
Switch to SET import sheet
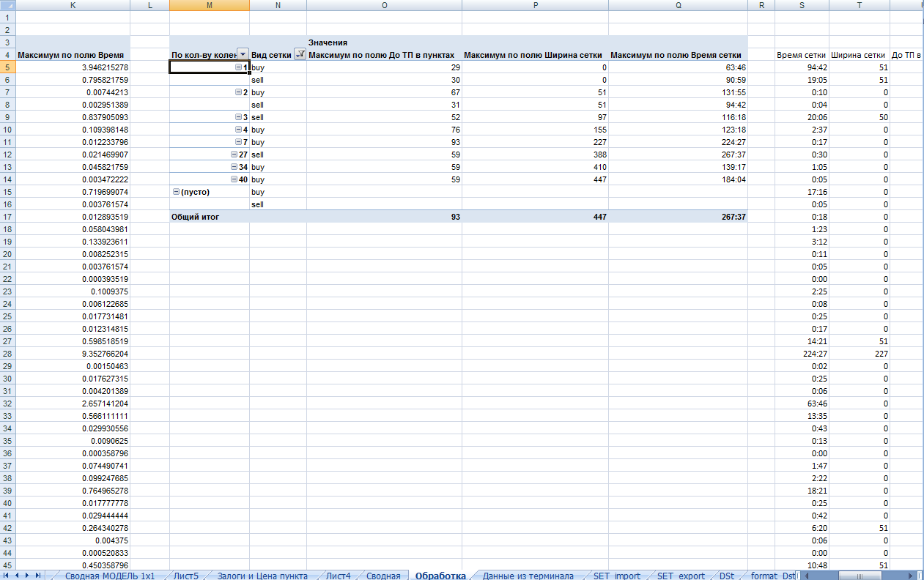pos(617,576)
